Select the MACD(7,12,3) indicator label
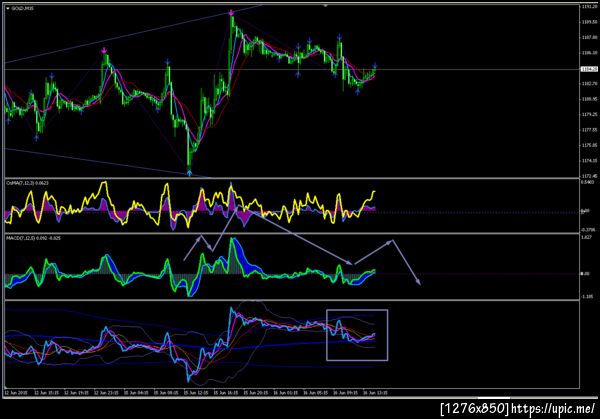The image size is (600, 419). point(33,238)
